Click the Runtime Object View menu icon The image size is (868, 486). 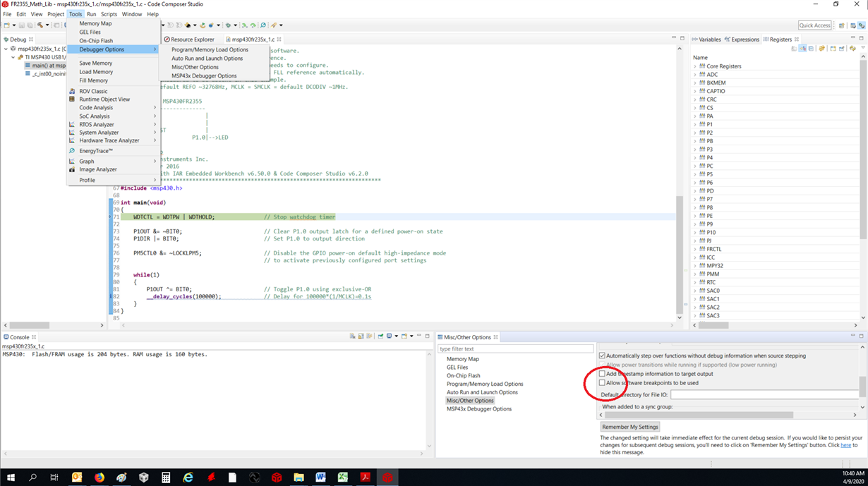72,99
